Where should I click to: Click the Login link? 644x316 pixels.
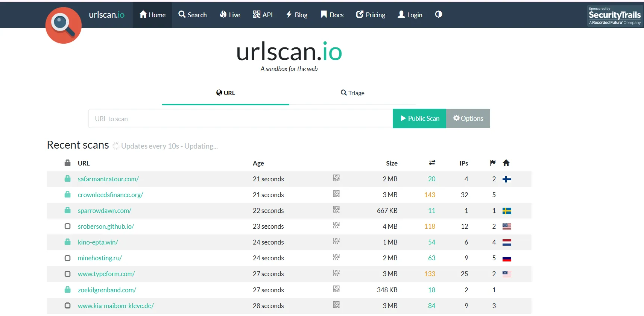(410, 15)
